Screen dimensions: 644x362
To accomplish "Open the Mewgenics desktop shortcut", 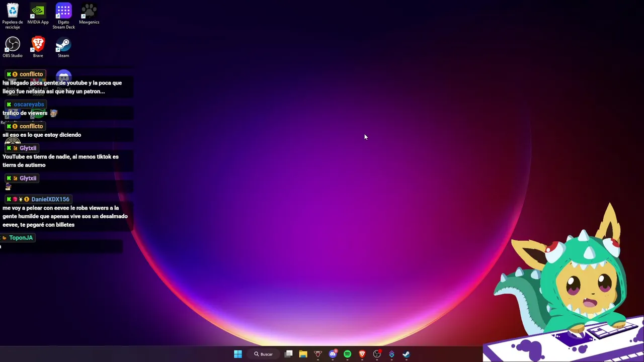I will click(89, 14).
